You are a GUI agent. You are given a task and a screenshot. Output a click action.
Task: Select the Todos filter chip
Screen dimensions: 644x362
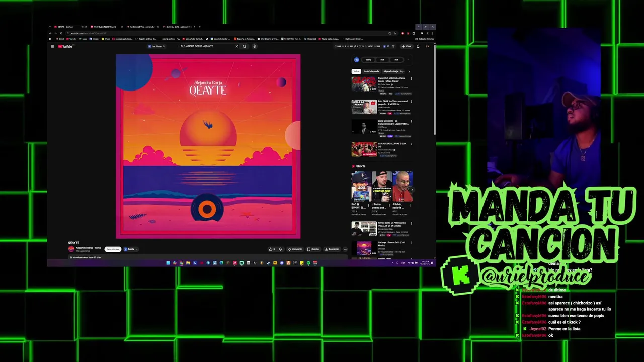coord(356,71)
